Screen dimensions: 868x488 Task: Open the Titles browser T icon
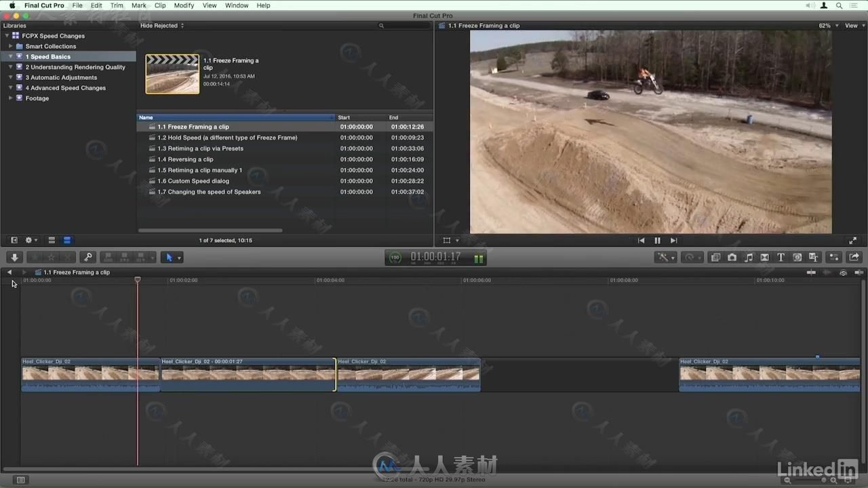[781, 258]
